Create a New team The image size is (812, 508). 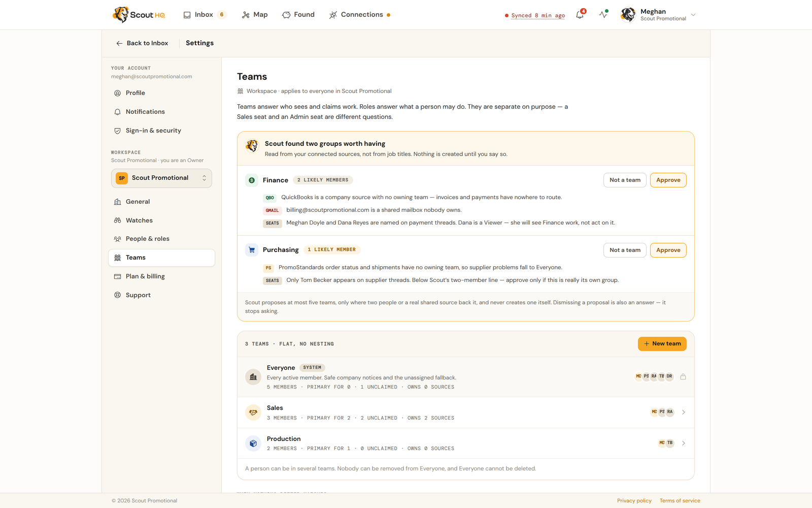tap(662, 344)
